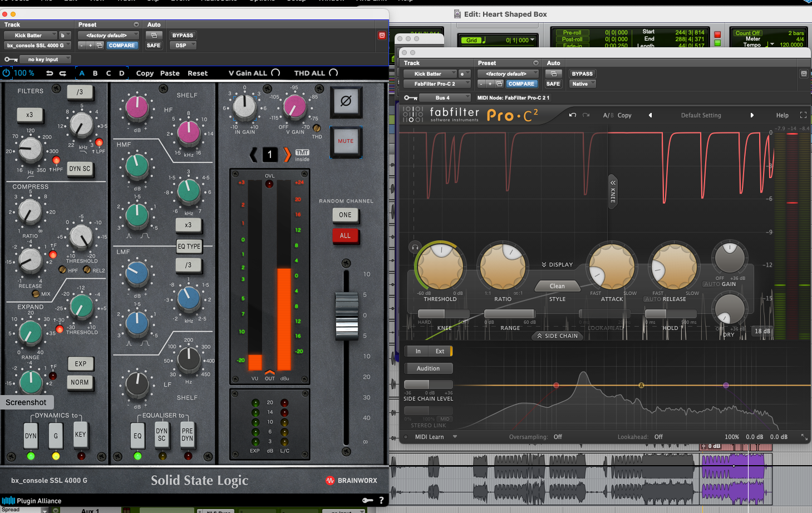
Task: Click next preset arrow in Pro-C 2
Action: [752, 115]
